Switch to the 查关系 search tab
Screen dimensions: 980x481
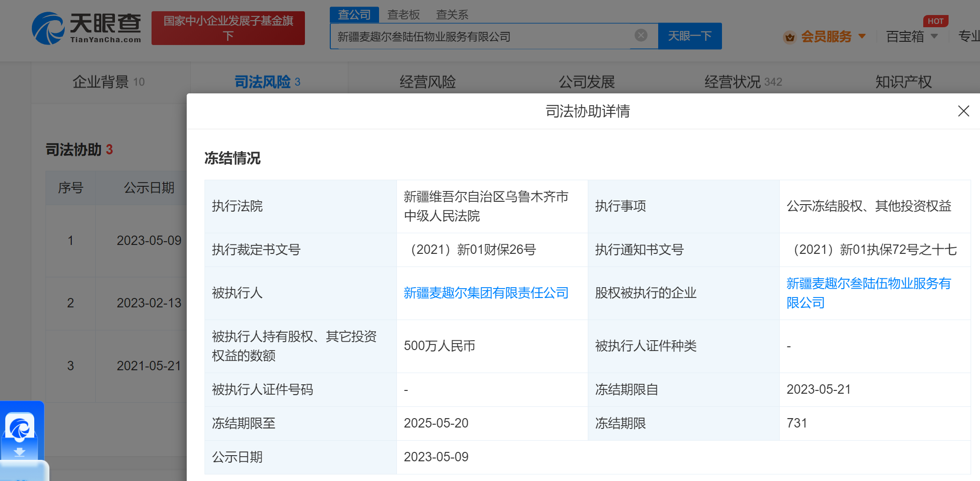pyautogui.click(x=452, y=15)
